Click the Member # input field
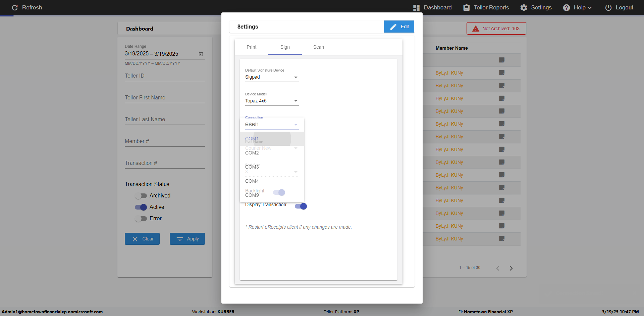Image resolution: width=644 pixels, height=316 pixels. pos(165,141)
